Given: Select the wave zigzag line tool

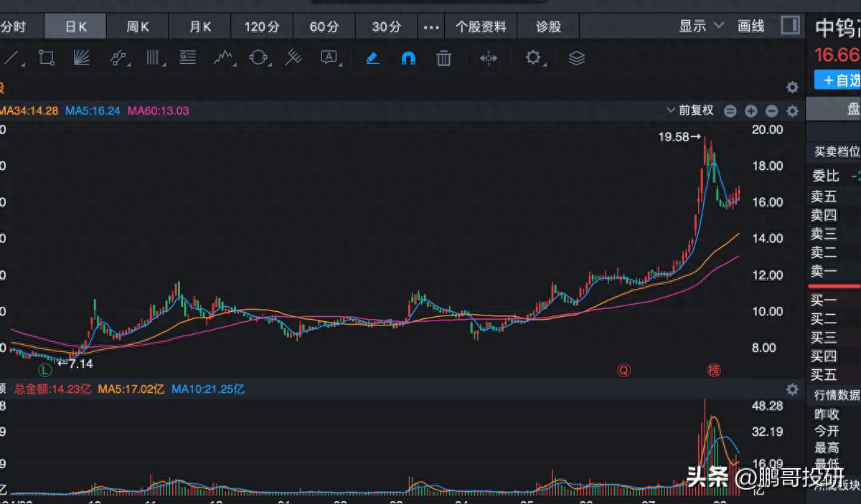Looking at the screenshot, I should coord(225,58).
